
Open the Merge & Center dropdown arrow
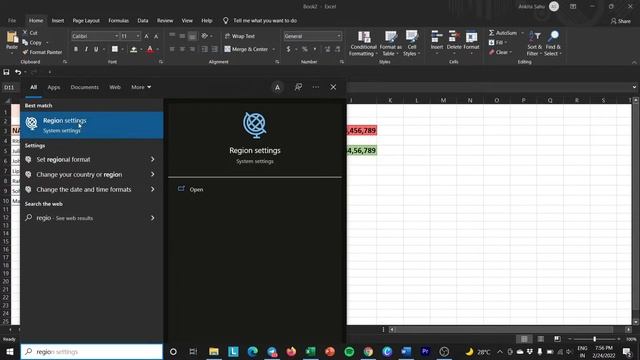click(273, 49)
